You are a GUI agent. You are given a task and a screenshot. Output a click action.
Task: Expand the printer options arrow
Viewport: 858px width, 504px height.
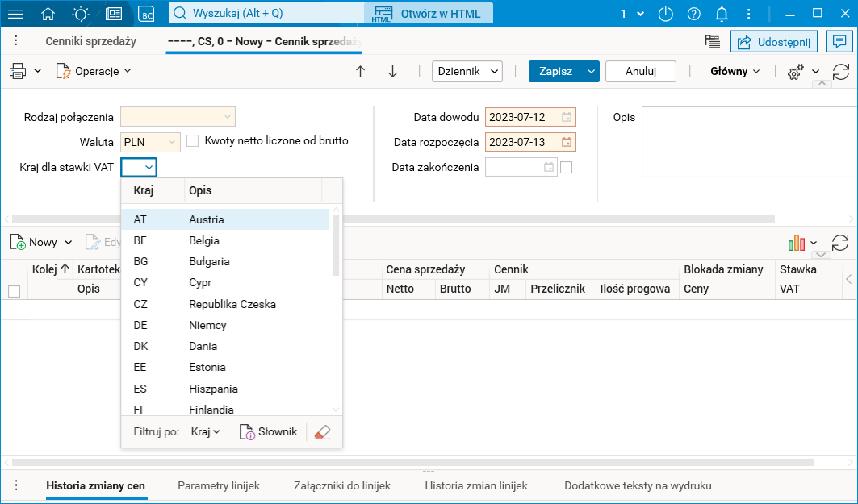[38, 71]
